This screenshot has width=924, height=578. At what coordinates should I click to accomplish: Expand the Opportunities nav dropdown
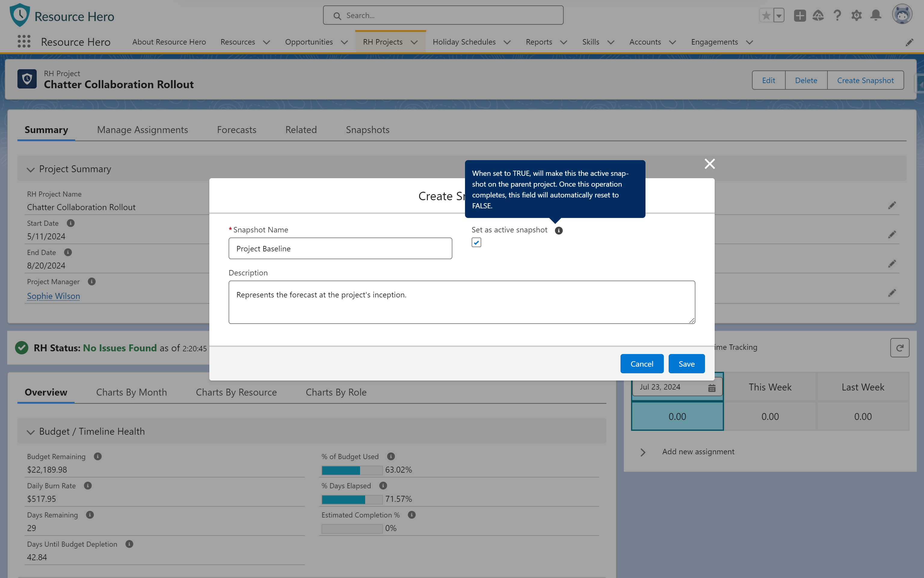coord(344,42)
